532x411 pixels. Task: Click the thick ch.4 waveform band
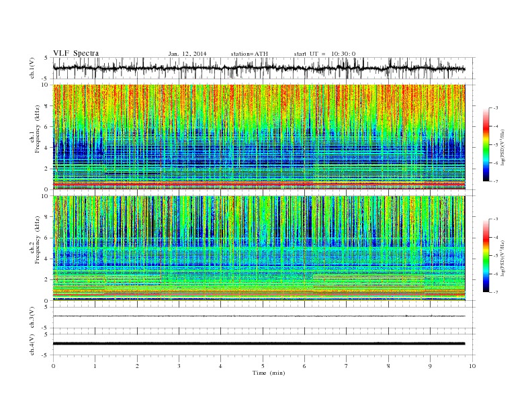(259, 344)
